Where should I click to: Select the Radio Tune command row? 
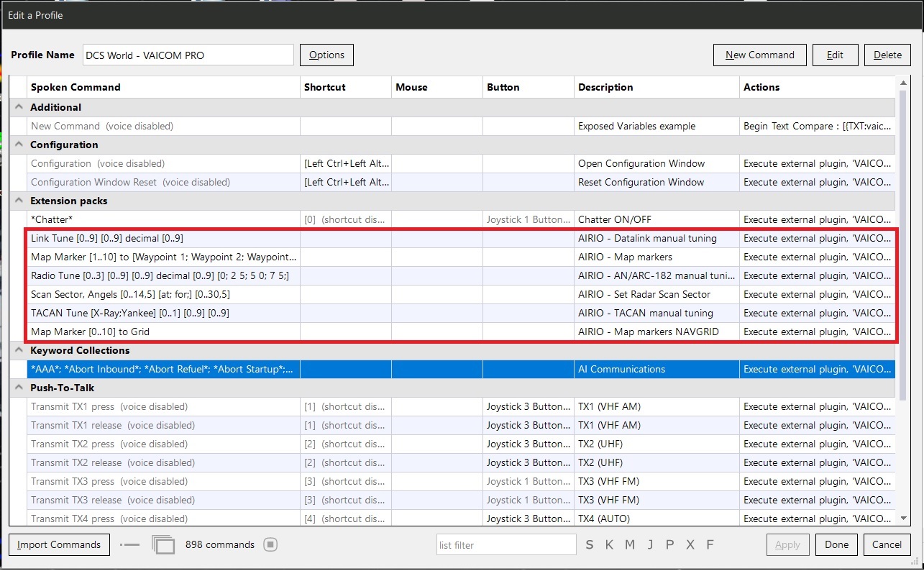(461, 275)
